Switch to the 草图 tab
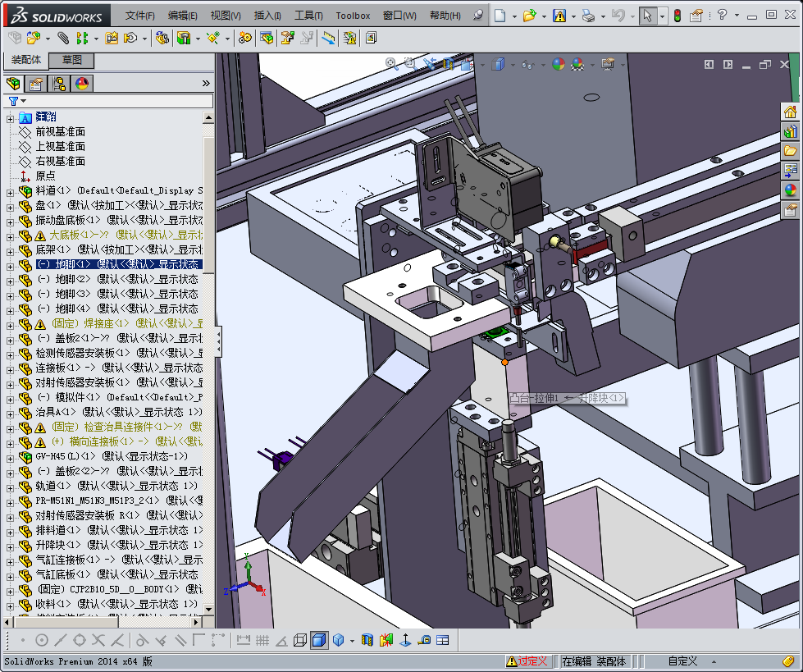 [x=71, y=61]
